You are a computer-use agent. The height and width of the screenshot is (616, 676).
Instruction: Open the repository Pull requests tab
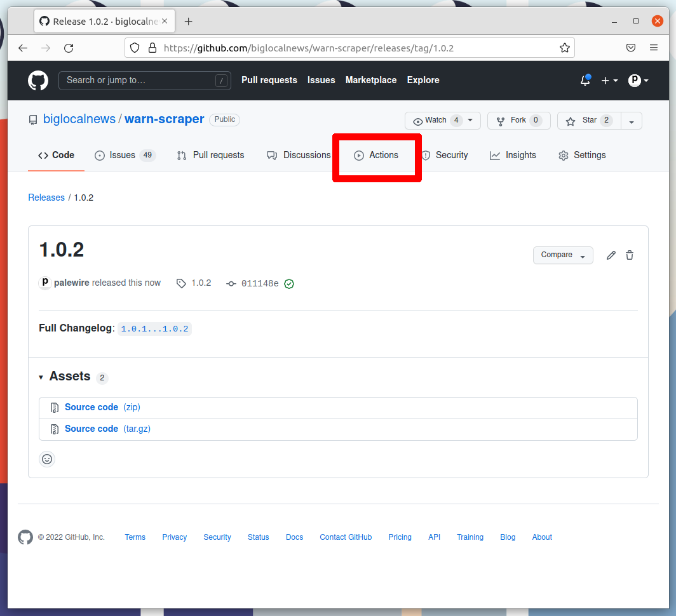(211, 155)
